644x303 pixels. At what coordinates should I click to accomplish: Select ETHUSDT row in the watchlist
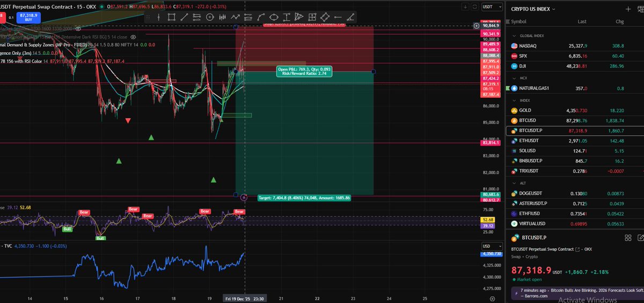coord(575,140)
